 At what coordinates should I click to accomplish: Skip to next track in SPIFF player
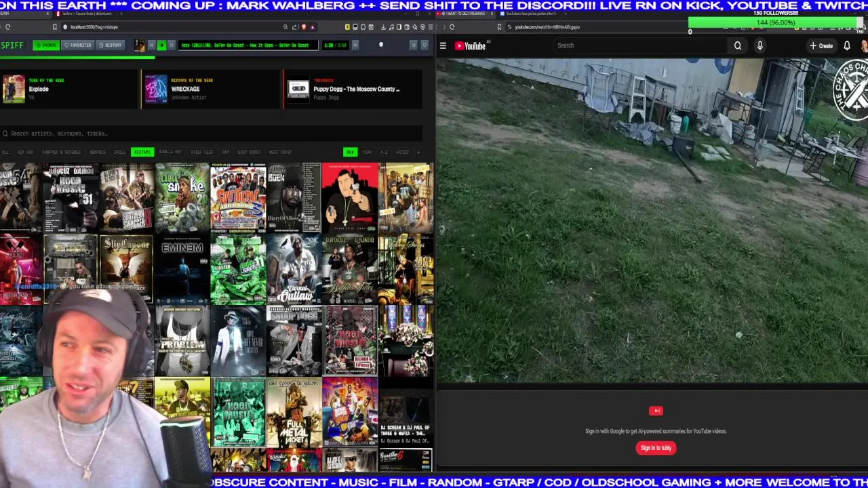pos(171,45)
